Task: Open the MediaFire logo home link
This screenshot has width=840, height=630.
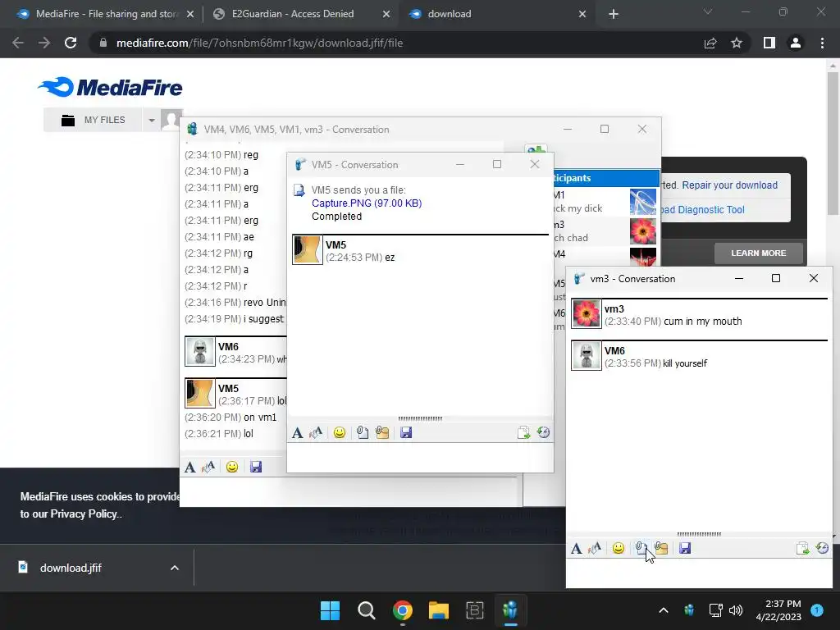Action: (x=111, y=87)
